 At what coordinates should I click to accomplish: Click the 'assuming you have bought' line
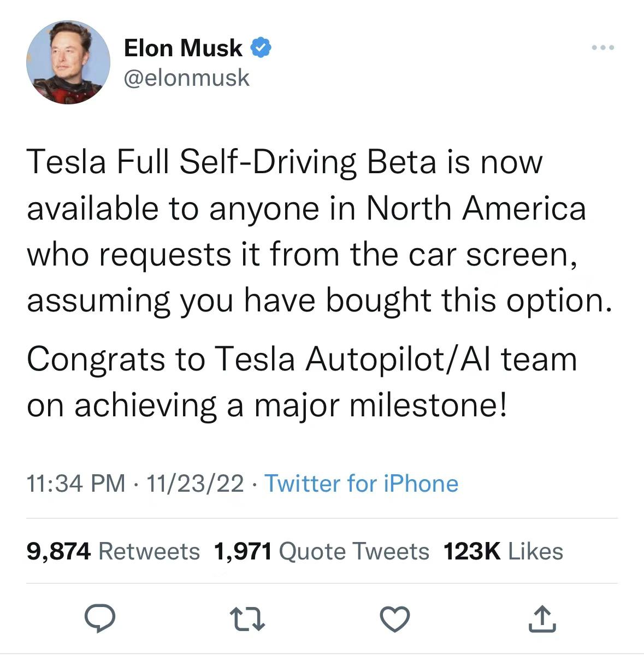pos(228,300)
